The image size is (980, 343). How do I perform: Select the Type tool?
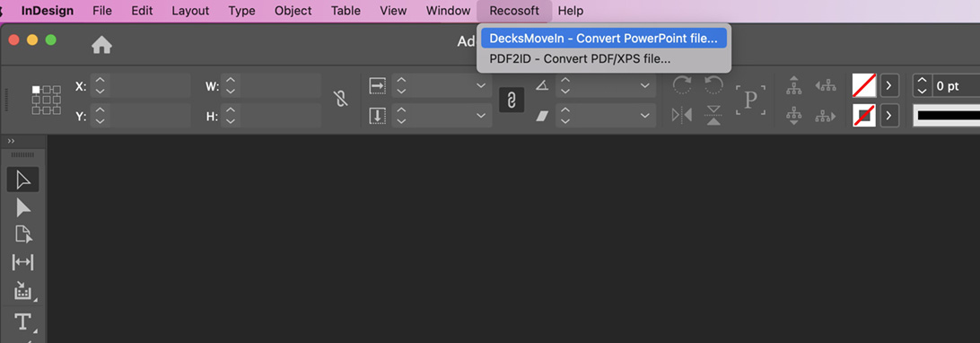[23, 321]
